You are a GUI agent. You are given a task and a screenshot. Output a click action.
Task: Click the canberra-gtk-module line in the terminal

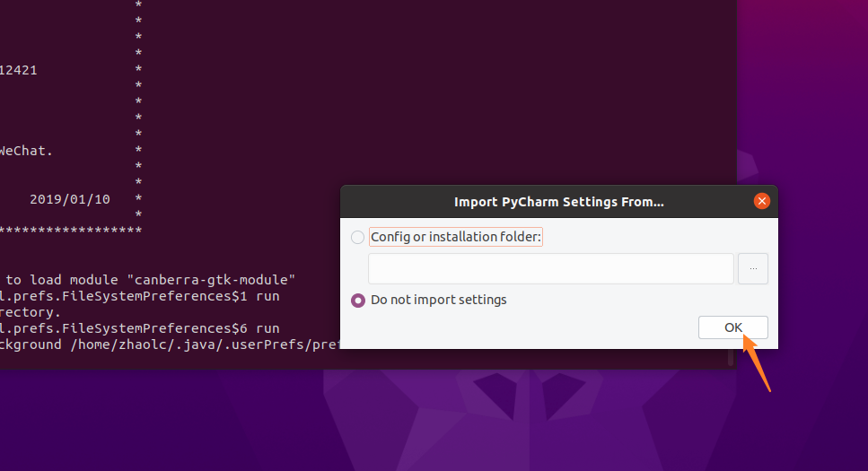coord(153,280)
